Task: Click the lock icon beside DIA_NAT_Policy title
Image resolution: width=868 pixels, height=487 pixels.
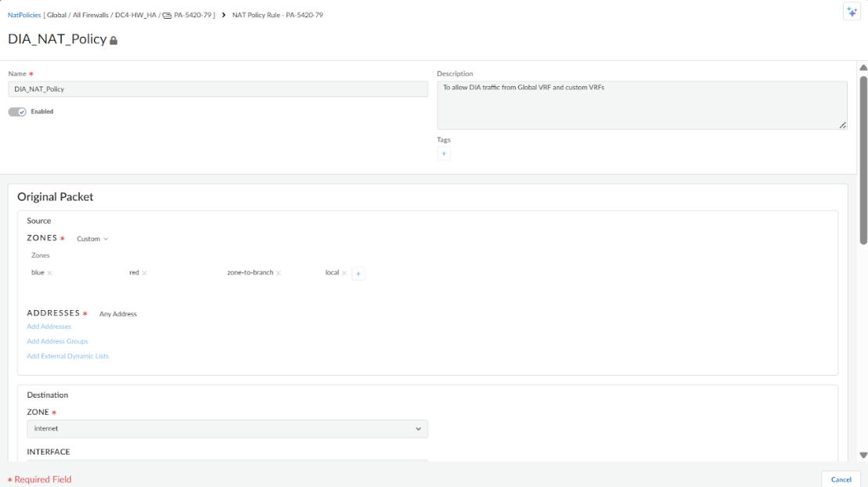Action: tap(113, 40)
